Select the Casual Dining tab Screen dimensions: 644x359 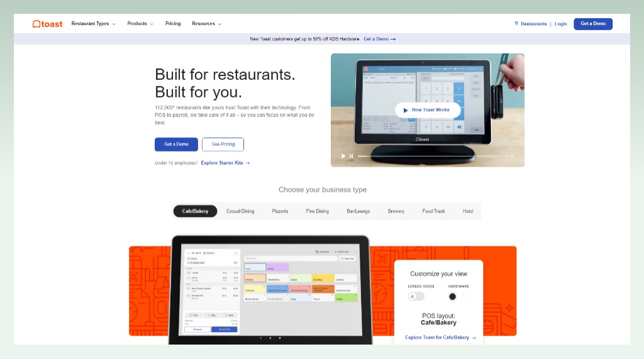tap(240, 211)
